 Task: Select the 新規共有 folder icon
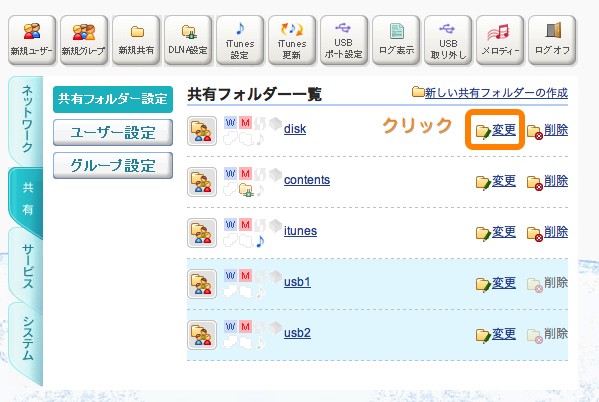pos(136,40)
